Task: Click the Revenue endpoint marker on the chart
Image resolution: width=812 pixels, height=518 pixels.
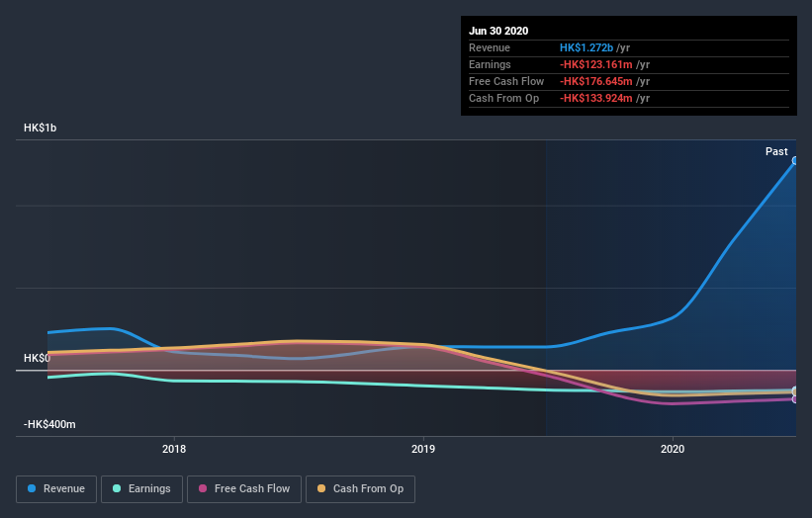Action: [794, 161]
